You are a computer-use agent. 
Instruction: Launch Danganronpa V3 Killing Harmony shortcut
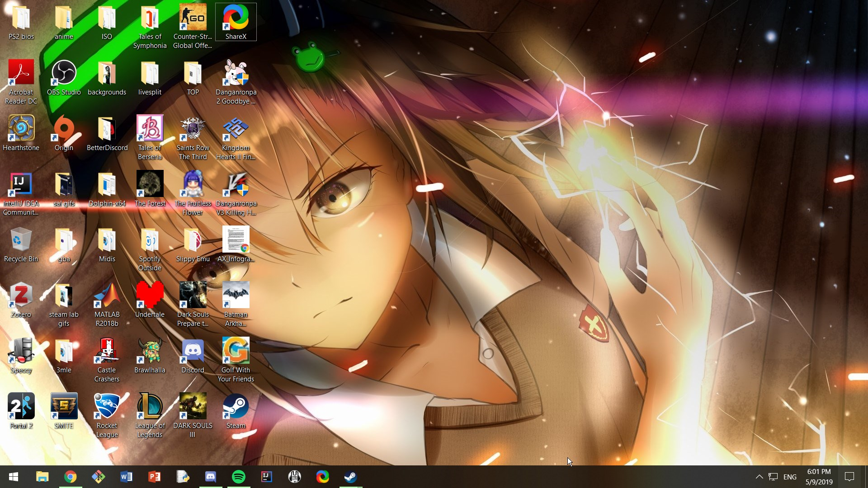pos(236,194)
